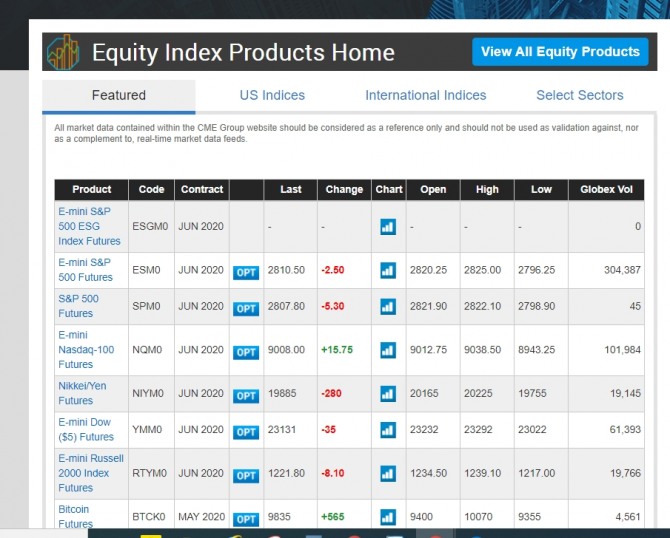Image resolution: width=670 pixels, height=538 pixels.
Task: Open chart icon for E-mini Nasdaq-100 Futures
Action: [x=388, y=350]
